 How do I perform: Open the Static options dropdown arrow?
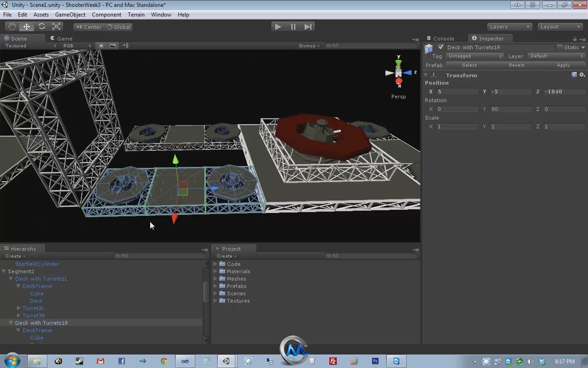(583, 47)
